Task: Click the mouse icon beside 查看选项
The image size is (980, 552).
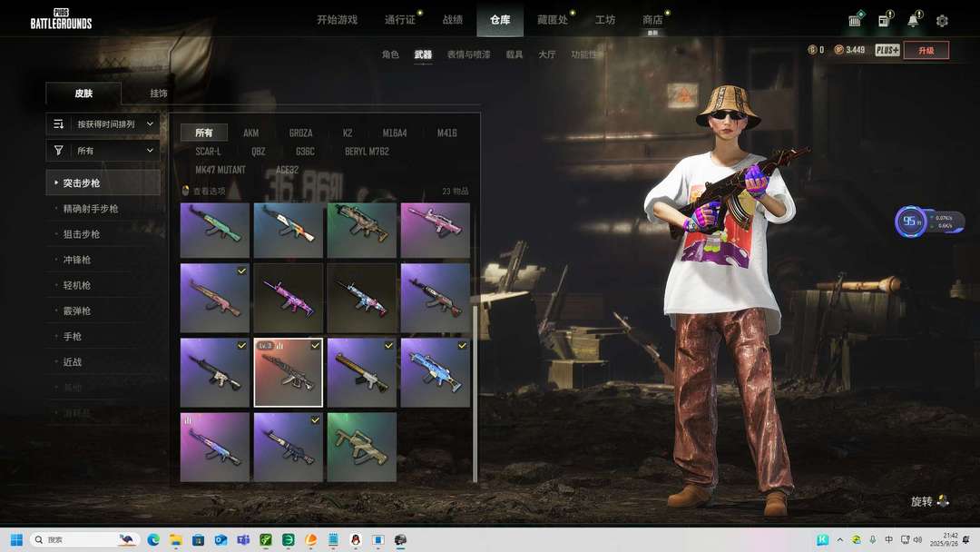Action: click(185, 191)
